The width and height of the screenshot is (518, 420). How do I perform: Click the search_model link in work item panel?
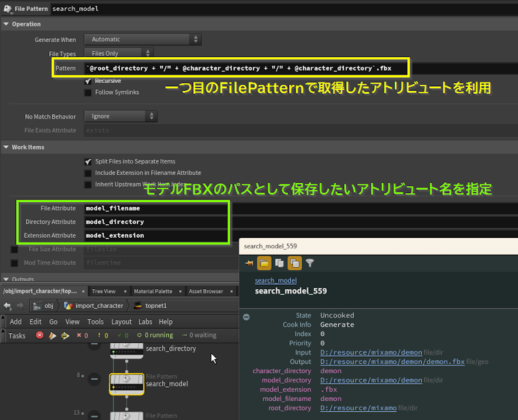(x=276, y=281)
